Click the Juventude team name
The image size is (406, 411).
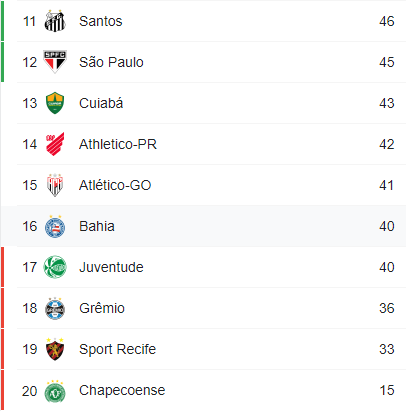click(111, 267)
